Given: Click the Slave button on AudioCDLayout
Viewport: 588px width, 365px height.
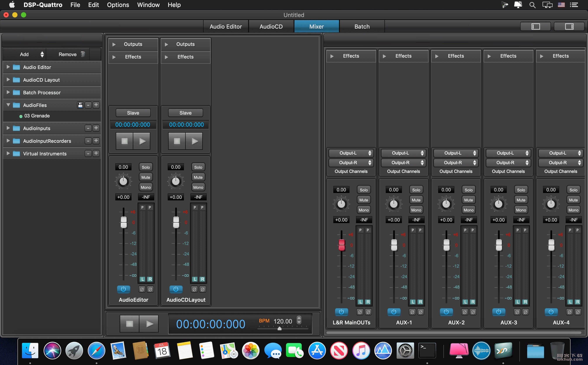Looking at the screenshot, I should click(x=185, y=113).
